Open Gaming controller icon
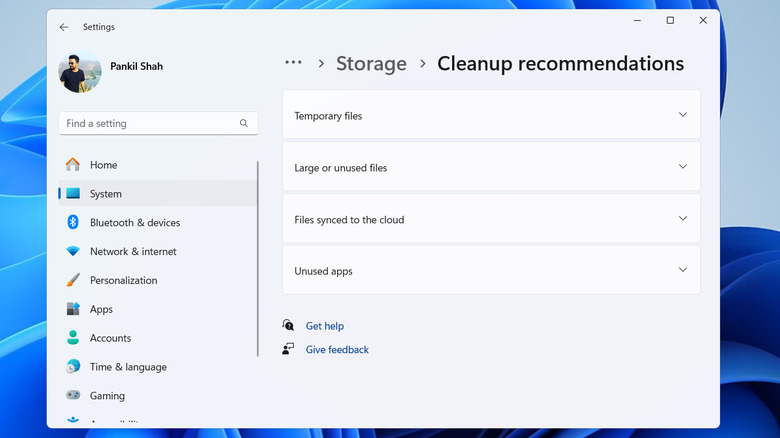The width and height of the screenshot is (780, 438). coord(73,396)
